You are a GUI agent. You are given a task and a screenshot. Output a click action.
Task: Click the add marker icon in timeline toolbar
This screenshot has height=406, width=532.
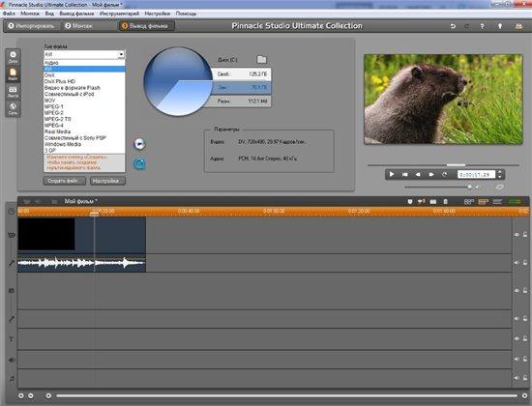(x=410, y=201)
